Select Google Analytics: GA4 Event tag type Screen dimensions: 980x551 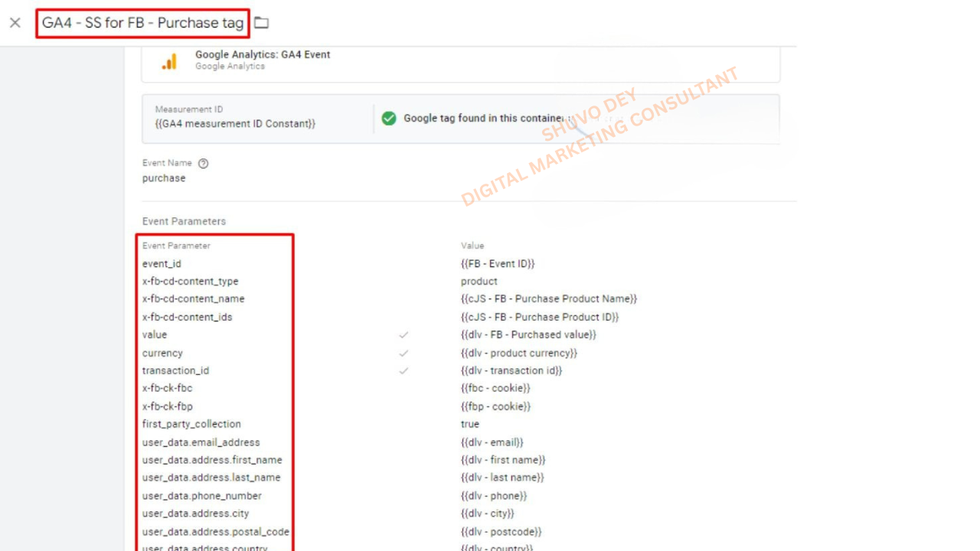click(x=263, y=54)
